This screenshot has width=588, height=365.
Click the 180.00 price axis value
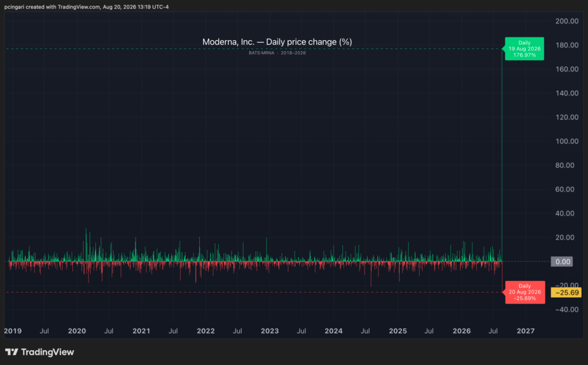pyautogui.click(x=567, y=45)
